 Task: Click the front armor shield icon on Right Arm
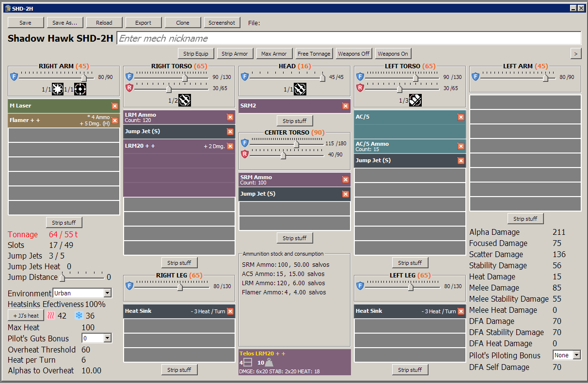[x=14, y=76]
